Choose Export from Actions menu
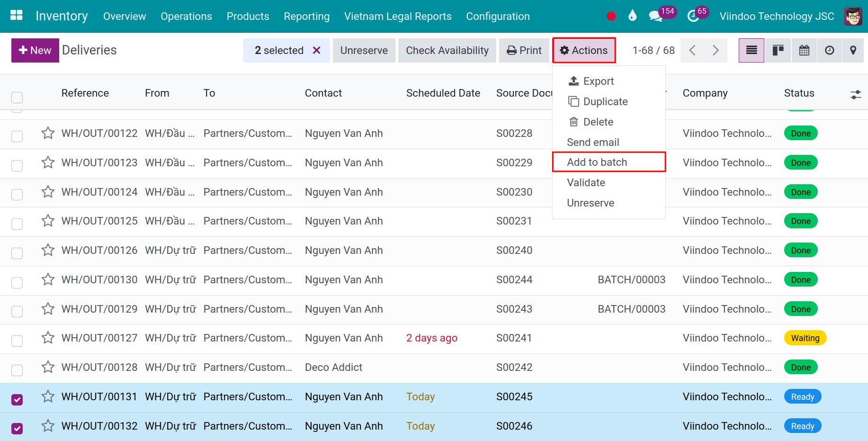The width and height of the screenshot is (868, 441). [609, 81]
